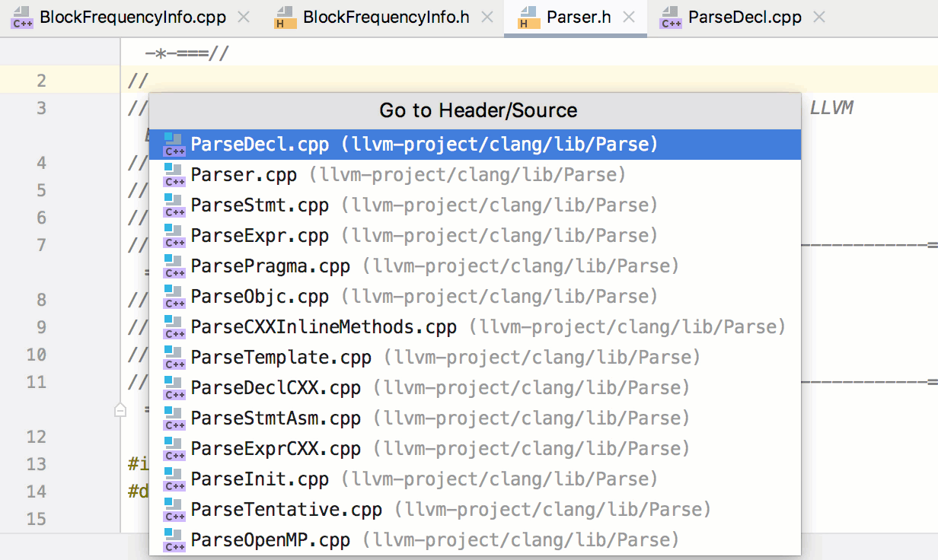Select ParseCXXInlineMethods.cpp in the list

coord(324,327)
